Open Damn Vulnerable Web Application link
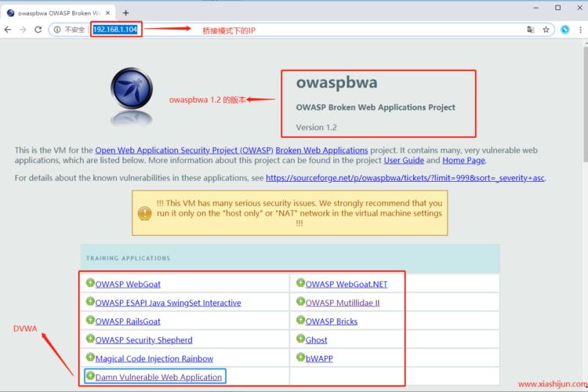588x392 pixels. coord(158,377)
